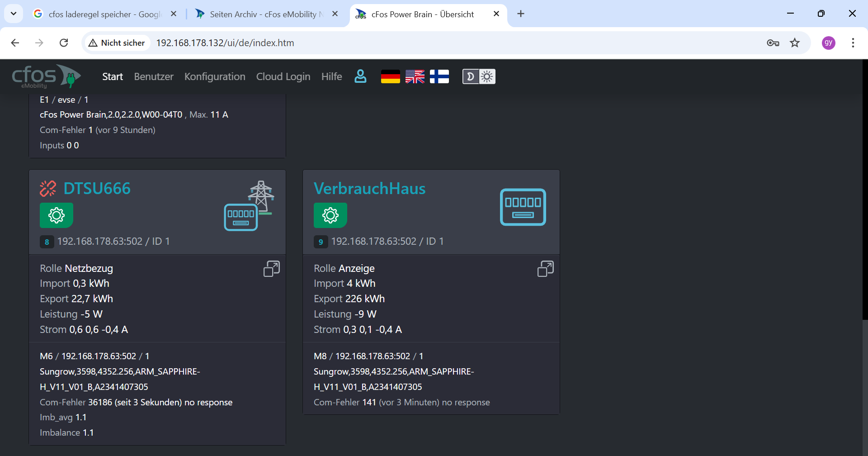Open settings gear for VerbrauchHaus meter

pos(330,215)
